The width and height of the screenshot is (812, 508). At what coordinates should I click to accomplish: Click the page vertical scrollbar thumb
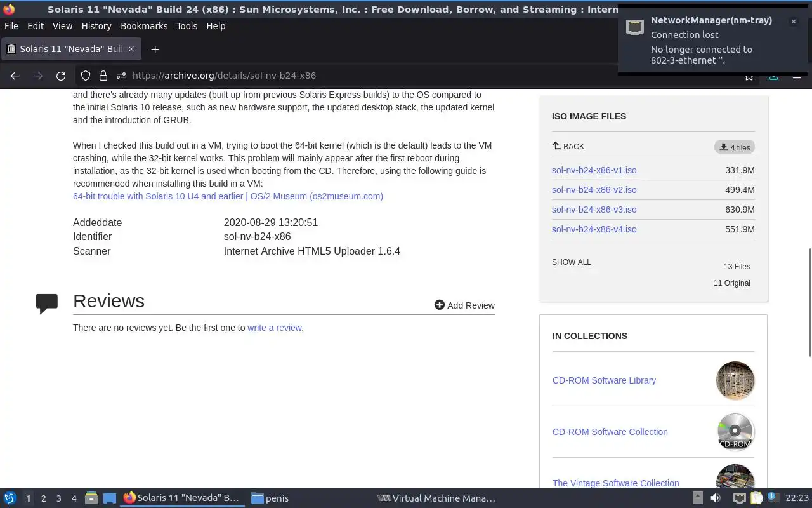(x=809, y=302)
